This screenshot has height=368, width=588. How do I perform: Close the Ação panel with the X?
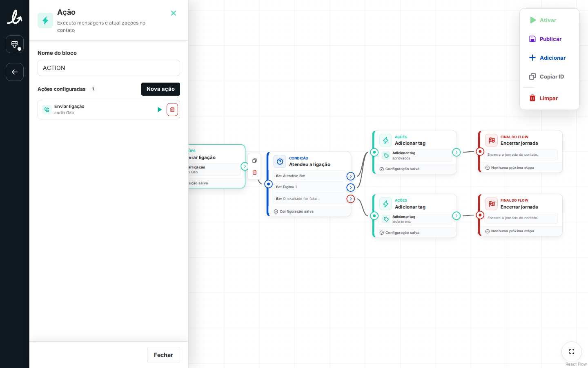(174, 13)
